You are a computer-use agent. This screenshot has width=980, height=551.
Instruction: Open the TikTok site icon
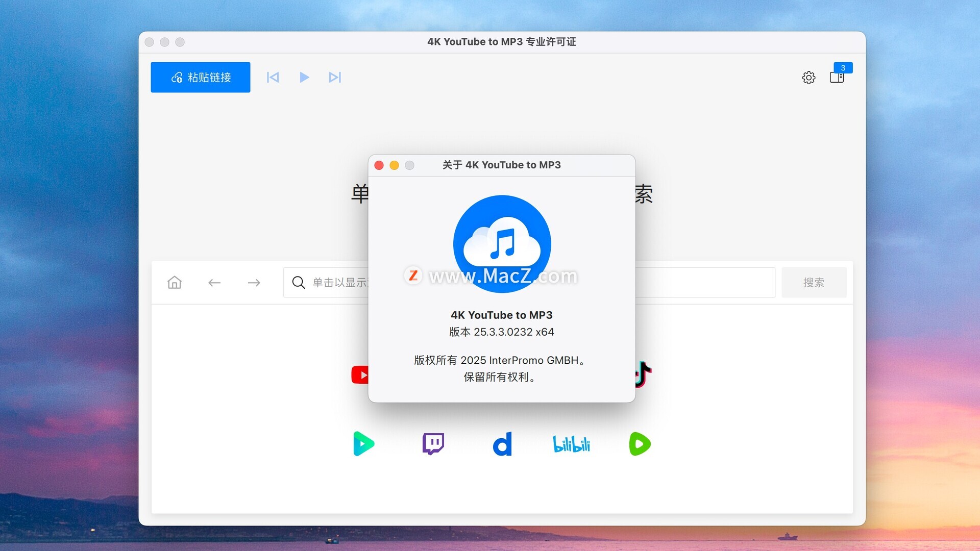click(643, 374)
